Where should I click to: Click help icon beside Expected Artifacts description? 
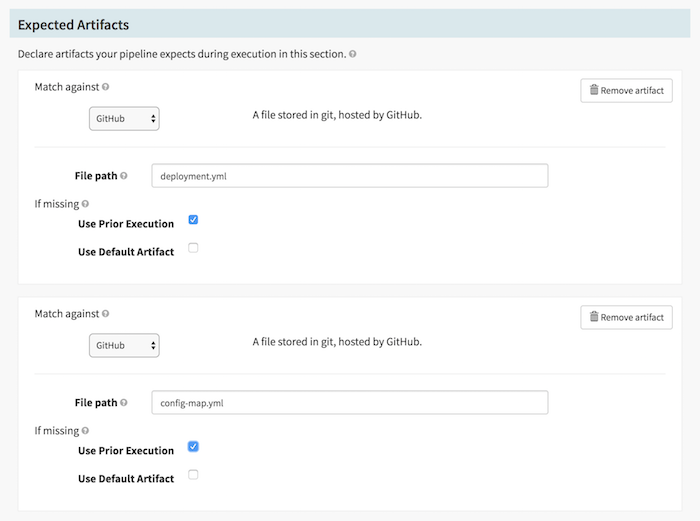point(354,54)
